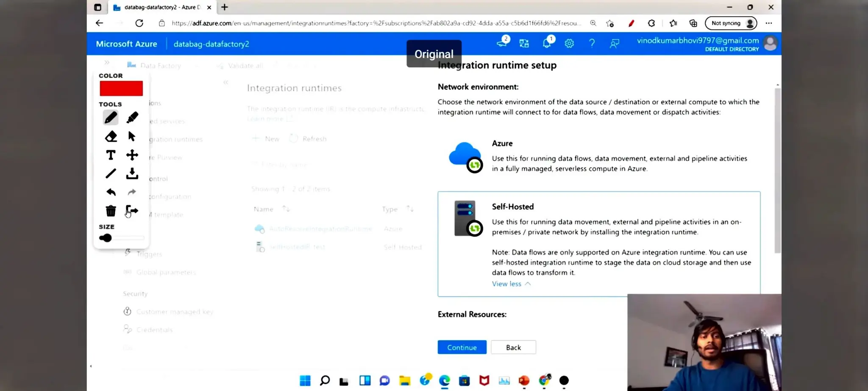The image size is (868, 391).
Task: Select the pointer arrow tool
Action: (x=132, y=136)
